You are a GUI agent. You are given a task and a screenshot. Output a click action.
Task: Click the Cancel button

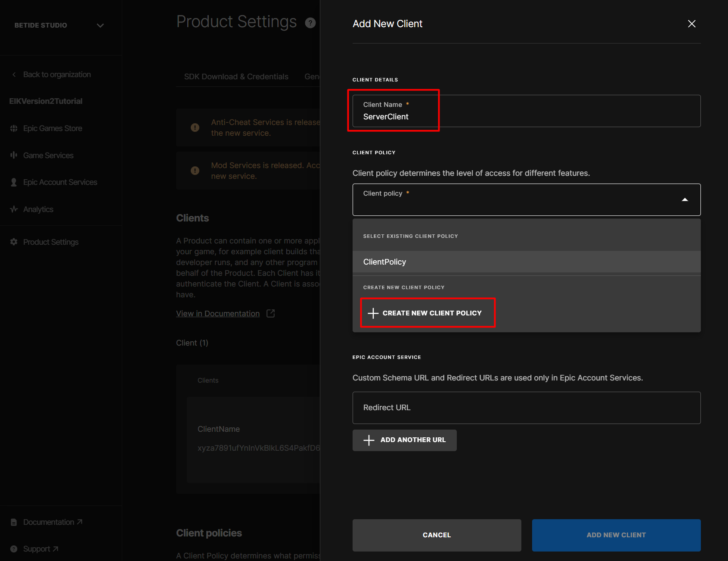click(x=437, y=535)
